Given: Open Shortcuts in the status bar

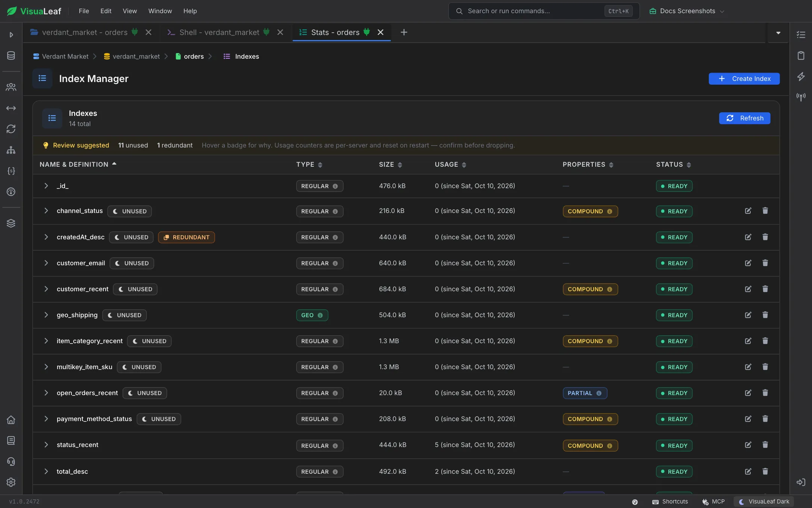Looking at the screenshot, I should (670, 502).
